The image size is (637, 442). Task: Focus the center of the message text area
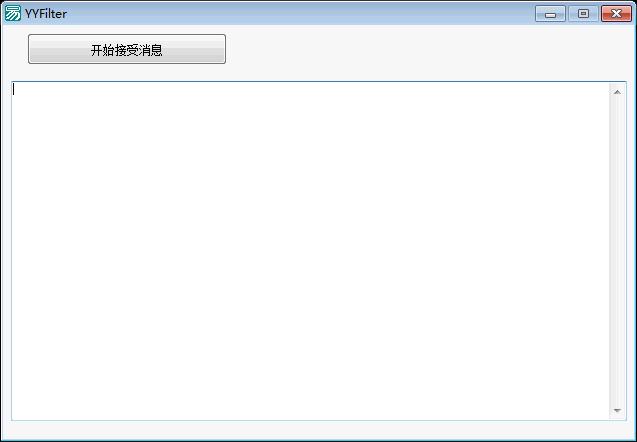(x=310, y=251)
